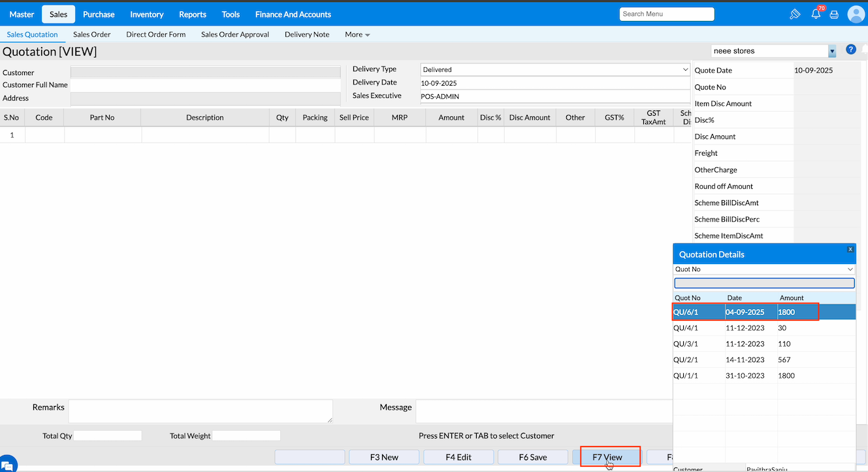Viewport: 868px width, 472px height.
Task: Click the Message text area
Action: point(544,411)
